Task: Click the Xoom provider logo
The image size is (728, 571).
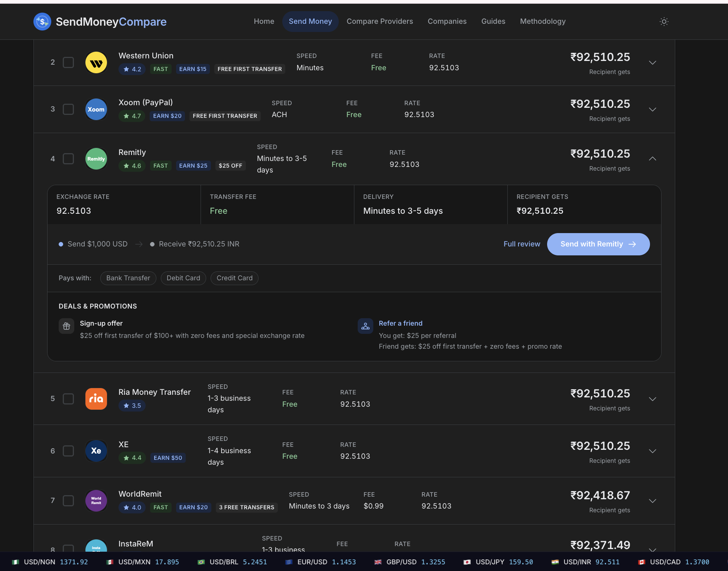Action: coord(96,109)
